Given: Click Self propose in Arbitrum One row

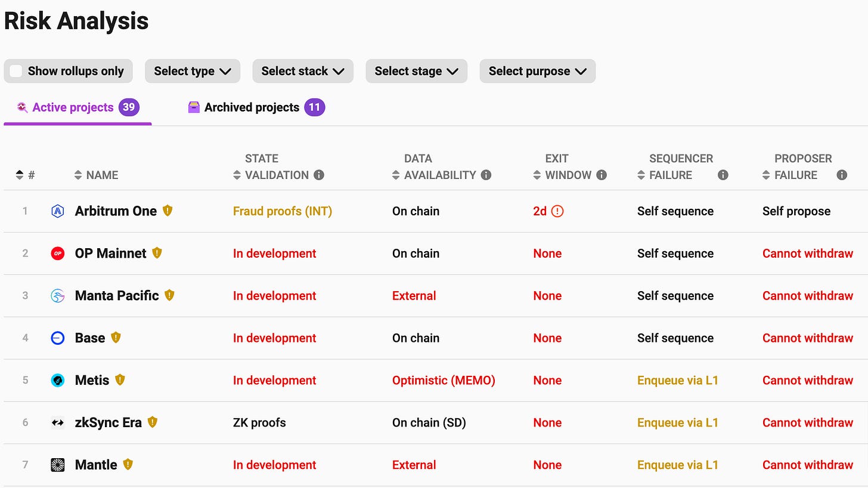Looking at the screenshot, I should [x=796, y=211].
